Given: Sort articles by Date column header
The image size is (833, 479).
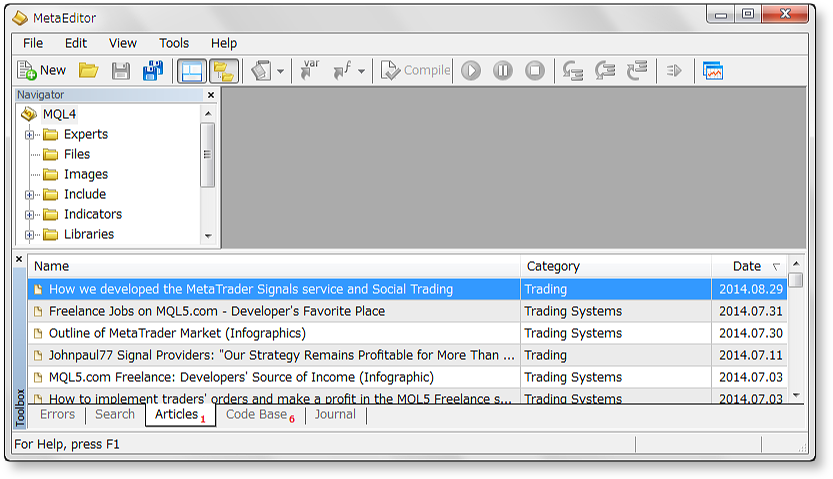Looking at the screenshot, I should [746, 266].
